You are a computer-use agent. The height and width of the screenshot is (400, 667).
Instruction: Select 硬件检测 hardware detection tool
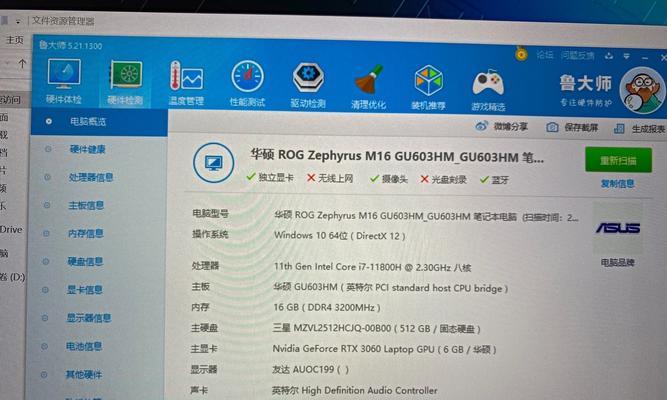click(x=125, y=83)
